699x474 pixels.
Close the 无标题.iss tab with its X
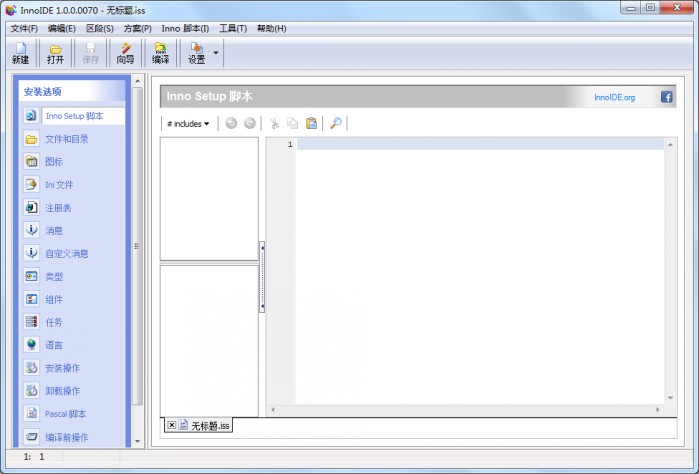click(172, 425)
